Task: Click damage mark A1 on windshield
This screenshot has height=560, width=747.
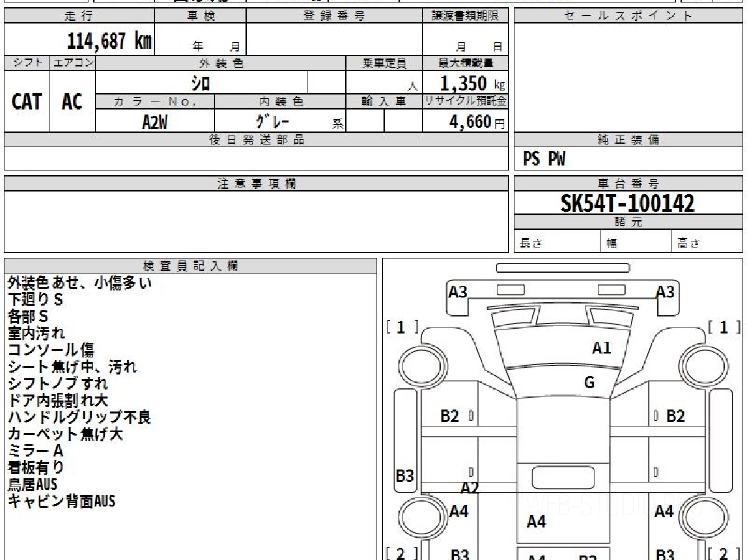Action: (x=601, y=348)
